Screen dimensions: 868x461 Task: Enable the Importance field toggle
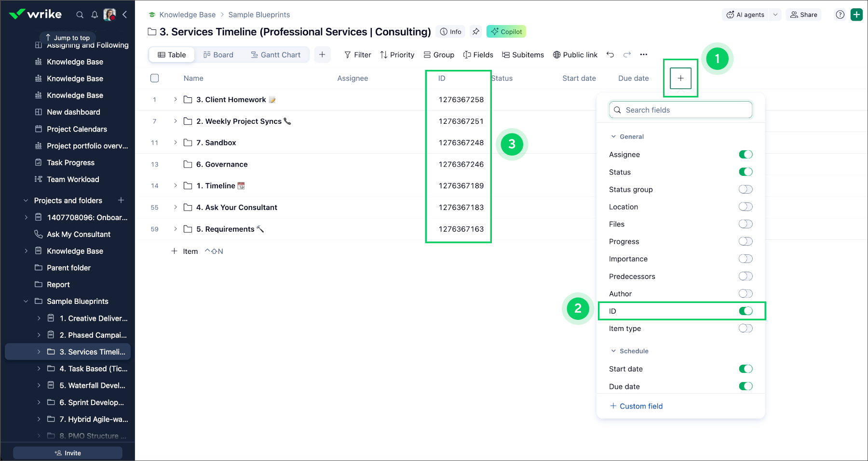coord(746,259)
